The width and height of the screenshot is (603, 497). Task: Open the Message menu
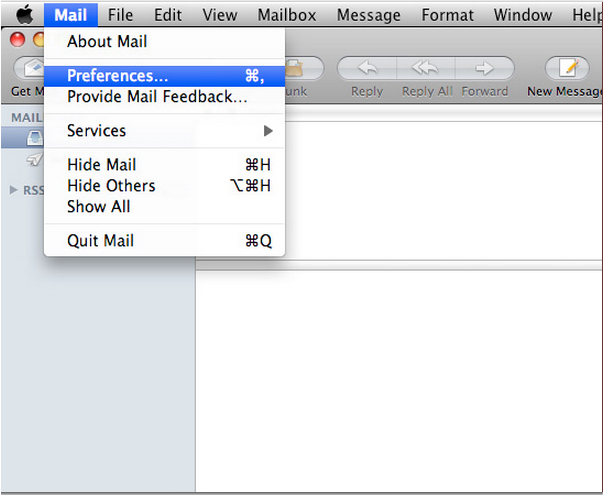(369, 15)
